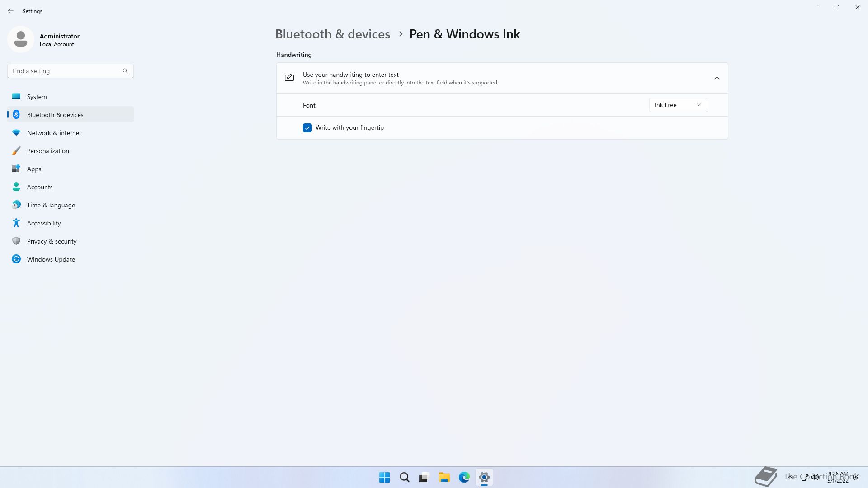
Task: Open Microsoft Edge from the taskbar
Action: (x=464, y=477)
